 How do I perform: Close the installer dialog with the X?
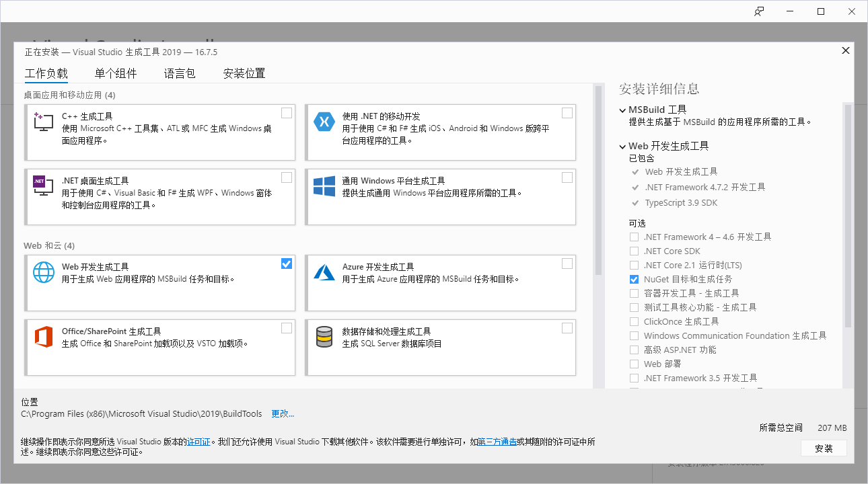846,50
